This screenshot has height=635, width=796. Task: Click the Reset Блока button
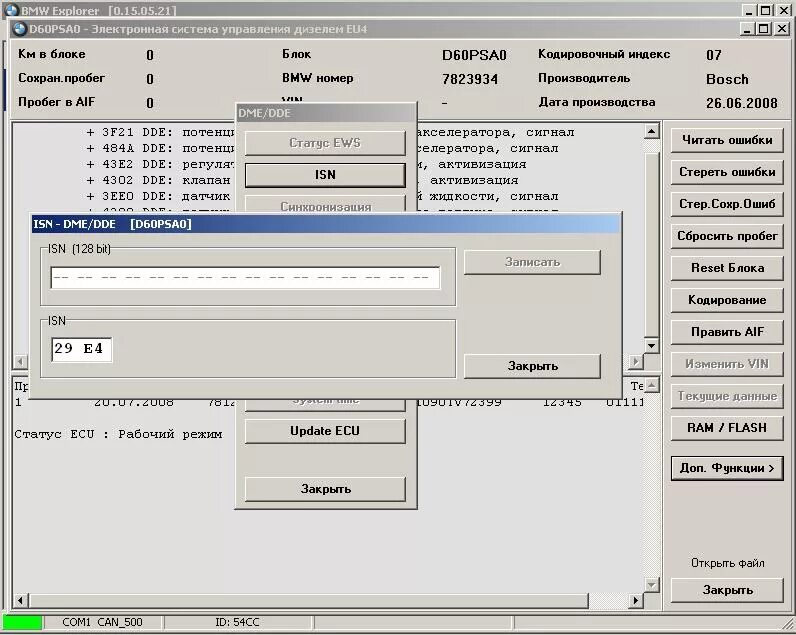(x=727, y=269)
